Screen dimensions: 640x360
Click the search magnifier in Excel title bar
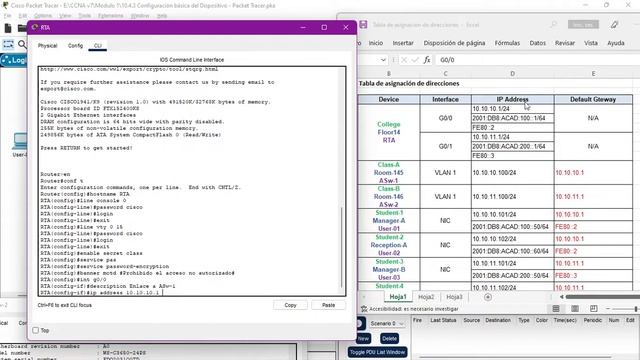[x=553, y=24]
